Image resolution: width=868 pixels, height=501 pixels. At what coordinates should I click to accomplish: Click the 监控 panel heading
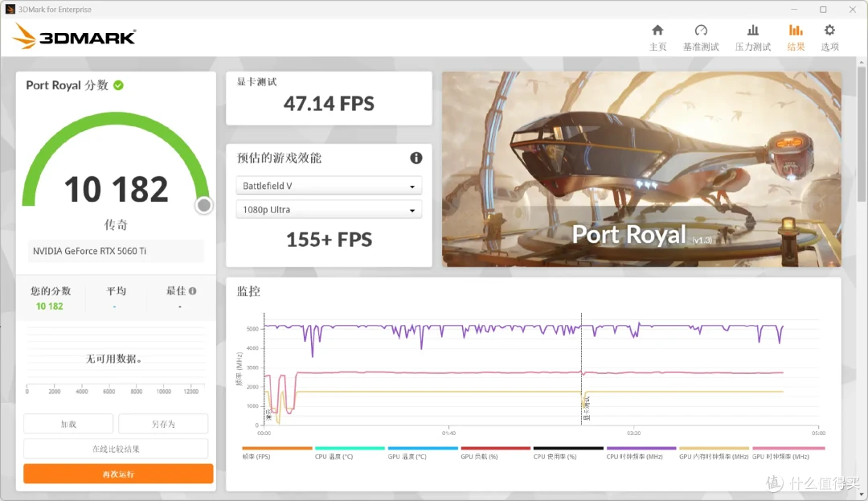point(248,291)
